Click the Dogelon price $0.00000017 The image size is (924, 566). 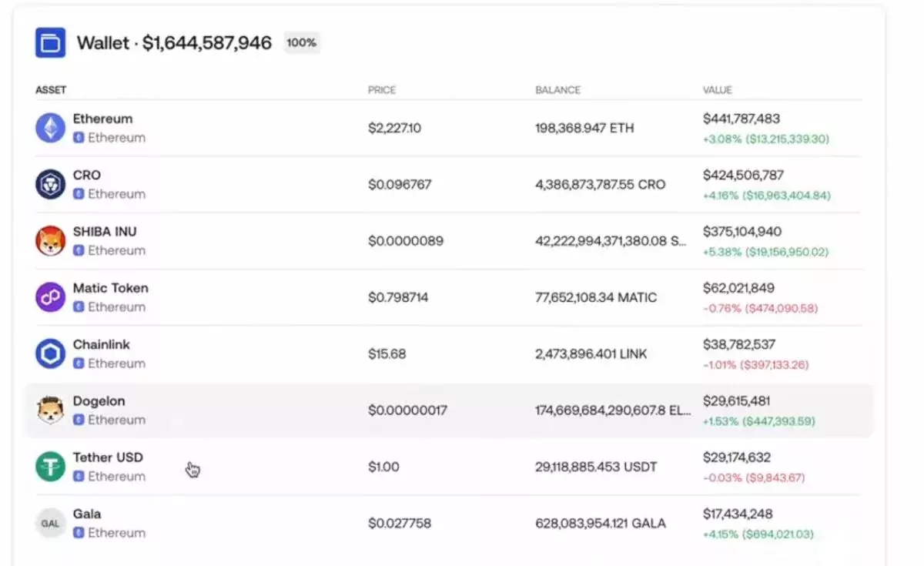pos(407,410)
